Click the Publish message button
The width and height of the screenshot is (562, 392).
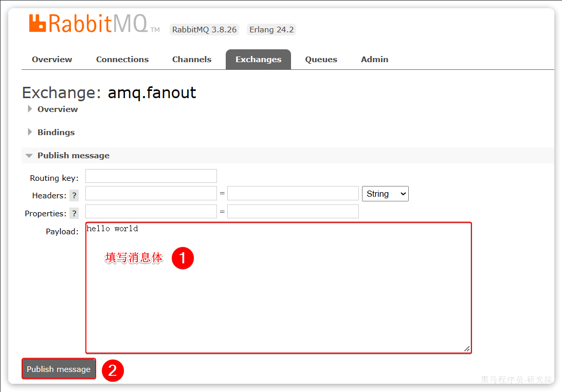[x=59, y=369]
